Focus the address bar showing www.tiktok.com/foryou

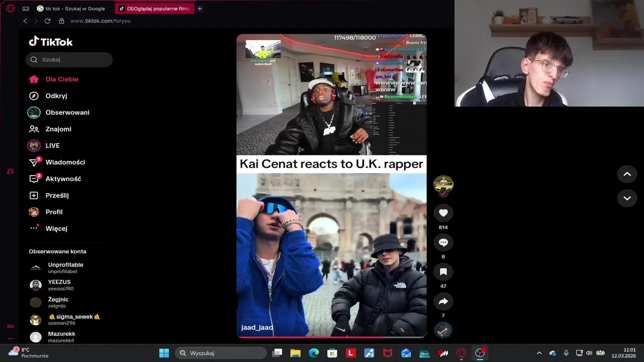pyautogui.click(x=101, y=21)
